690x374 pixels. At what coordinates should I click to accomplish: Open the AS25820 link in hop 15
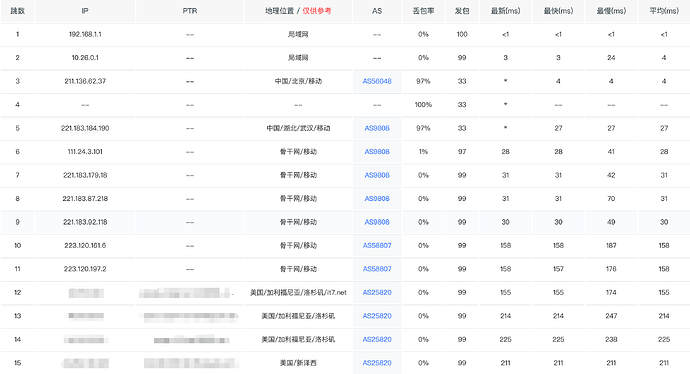(x=377, y=363)
